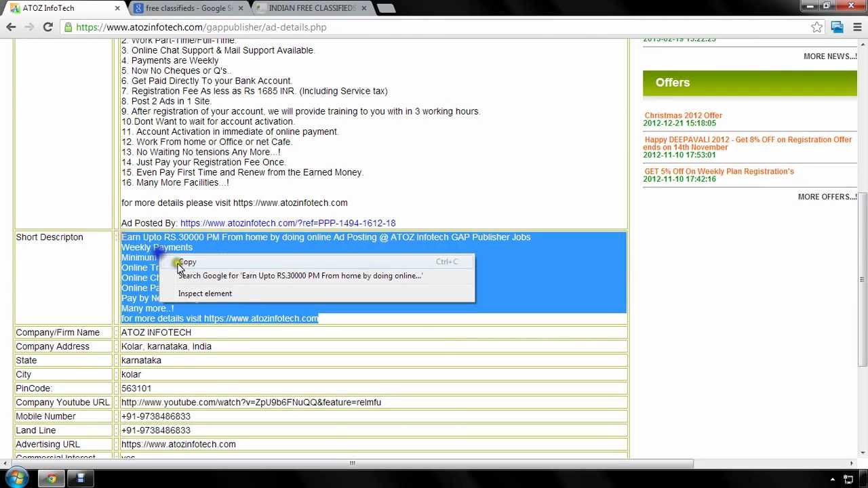Click the City value kolar
This screenshot has height=488, width=868.
[131, 375]
